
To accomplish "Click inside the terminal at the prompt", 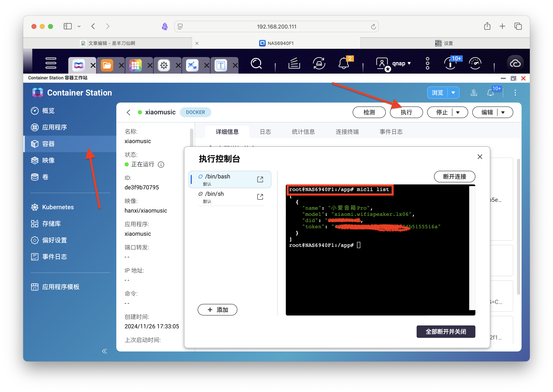I will click(x=358, y=245).
